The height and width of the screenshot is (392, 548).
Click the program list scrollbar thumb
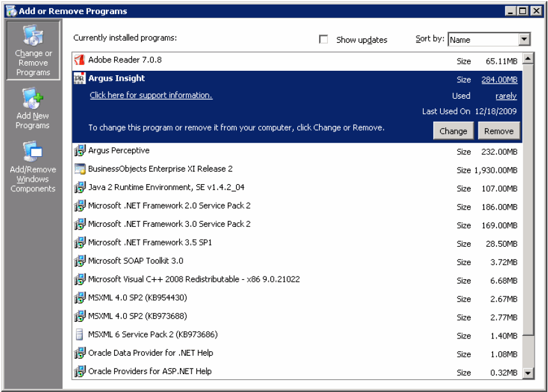528,200
